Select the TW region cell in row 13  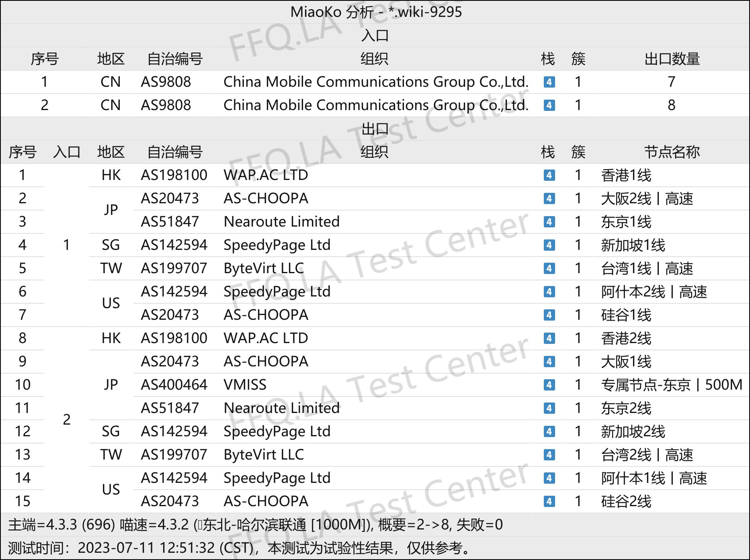point(111,455)
